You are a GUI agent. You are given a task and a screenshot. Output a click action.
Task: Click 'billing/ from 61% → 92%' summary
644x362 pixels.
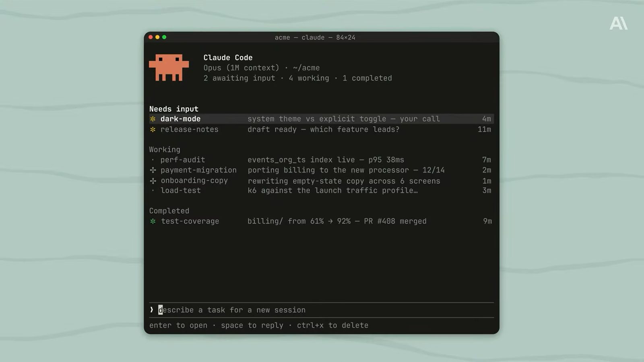click(x=299, y=221)
